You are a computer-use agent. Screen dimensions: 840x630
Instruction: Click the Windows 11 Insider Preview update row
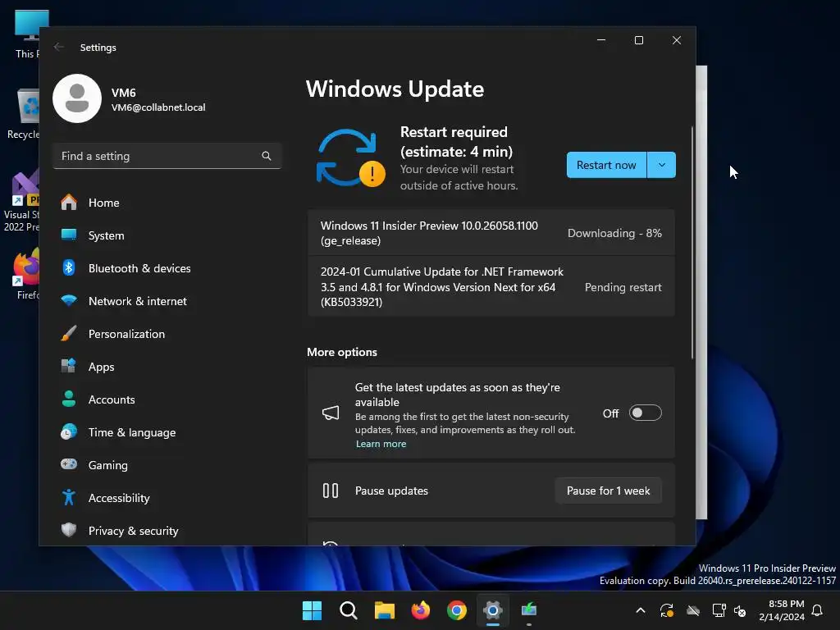coord(491,233)
